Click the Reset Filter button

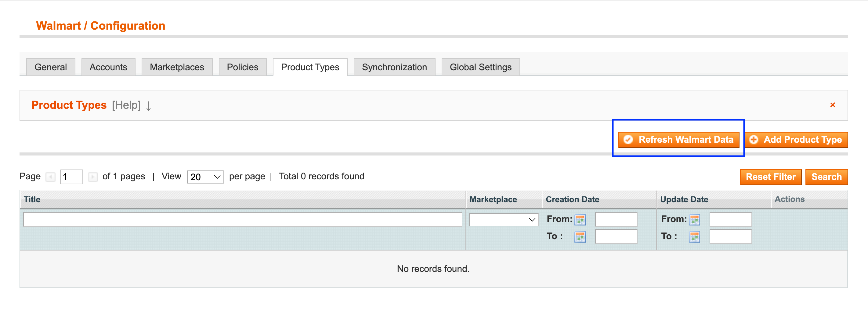(x=771, y=177)
